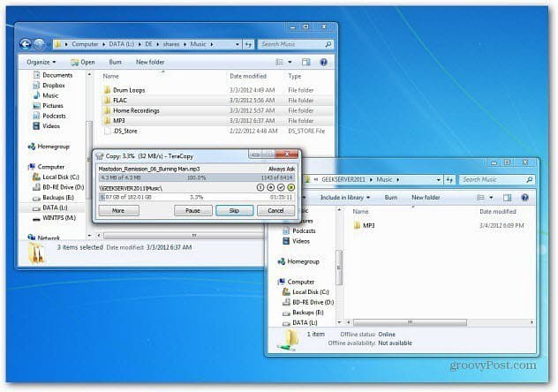The width and height of the screenshot is (558, 392).
Task: Click the file progress bar showing 100.0%
Action: pyautogui.click(x=197, y=177)
